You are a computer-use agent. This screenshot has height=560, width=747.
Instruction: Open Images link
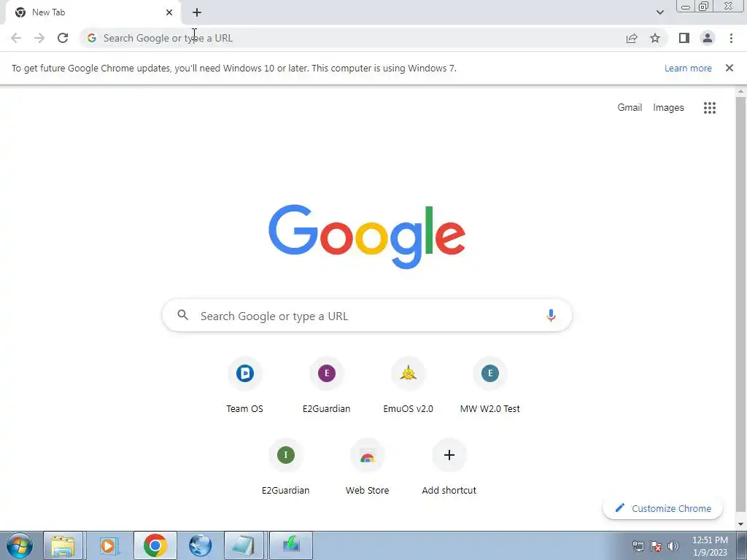coord(668,108)
